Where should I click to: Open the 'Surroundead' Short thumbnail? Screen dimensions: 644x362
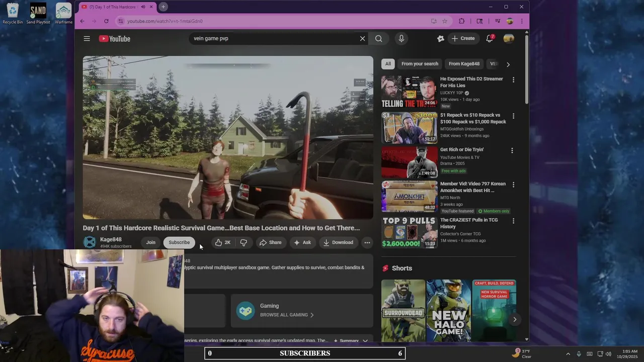click(403, 310)
